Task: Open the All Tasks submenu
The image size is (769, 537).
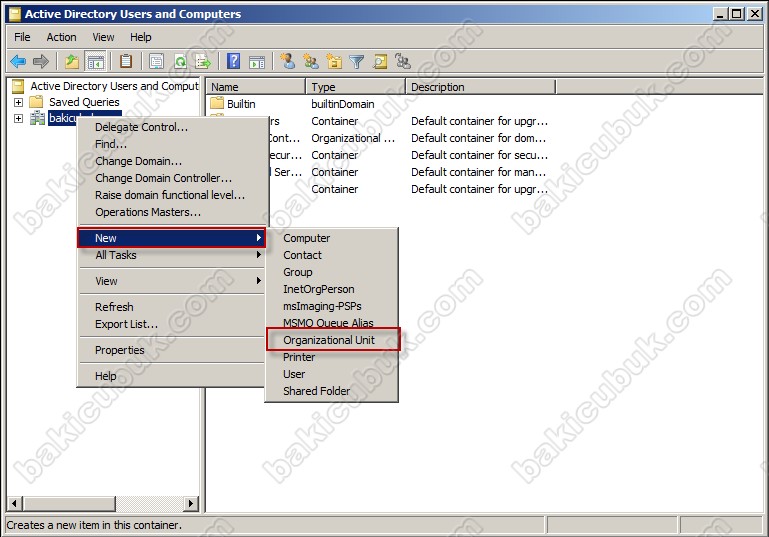Action: tap(173, 255)
